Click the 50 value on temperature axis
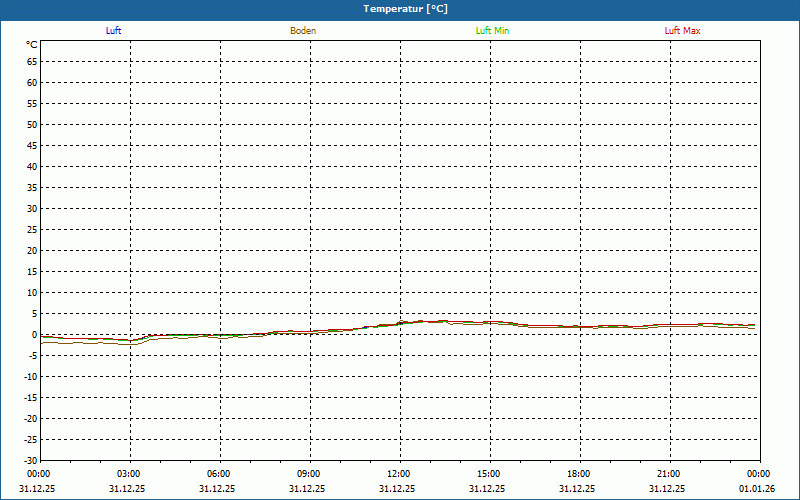 tap(32, 124)
